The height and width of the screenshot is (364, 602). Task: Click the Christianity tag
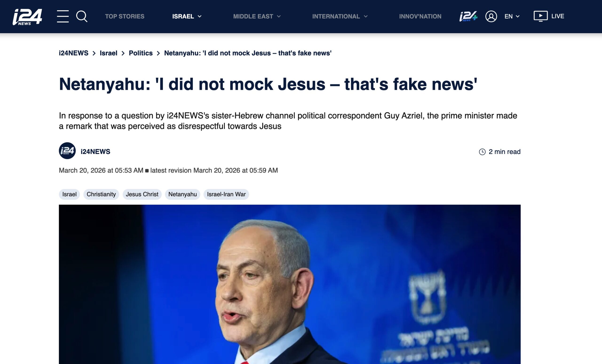click(101, 194)
